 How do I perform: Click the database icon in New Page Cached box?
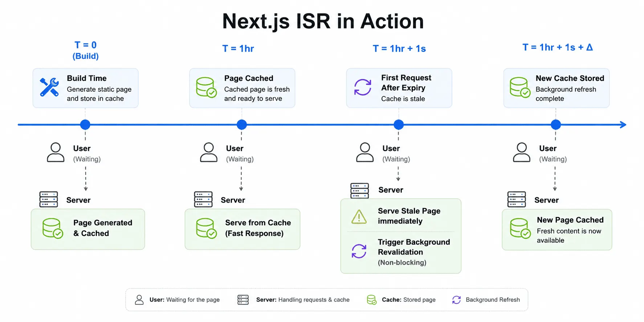[521, 228]
